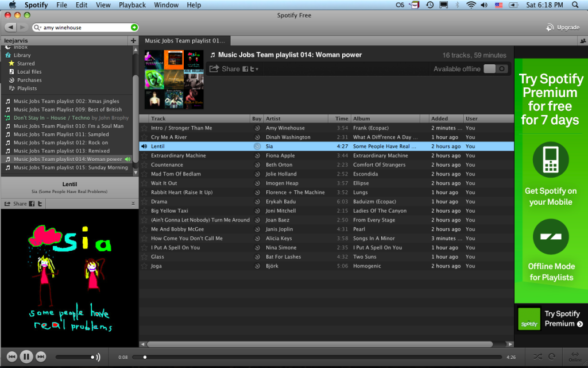The width and height of the screenshot is (588, 368).
Task: Star the track Big Yellow Taxi
Action: [144, 210]
